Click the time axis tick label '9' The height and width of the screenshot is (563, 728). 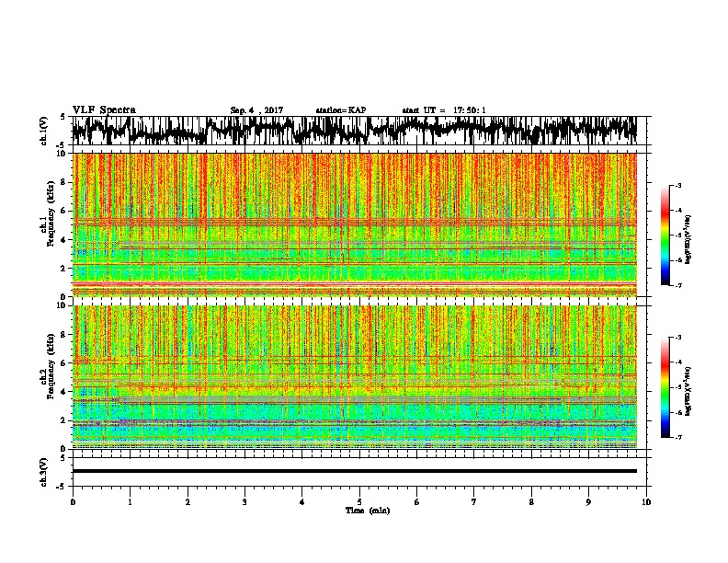tap(588, 502)
